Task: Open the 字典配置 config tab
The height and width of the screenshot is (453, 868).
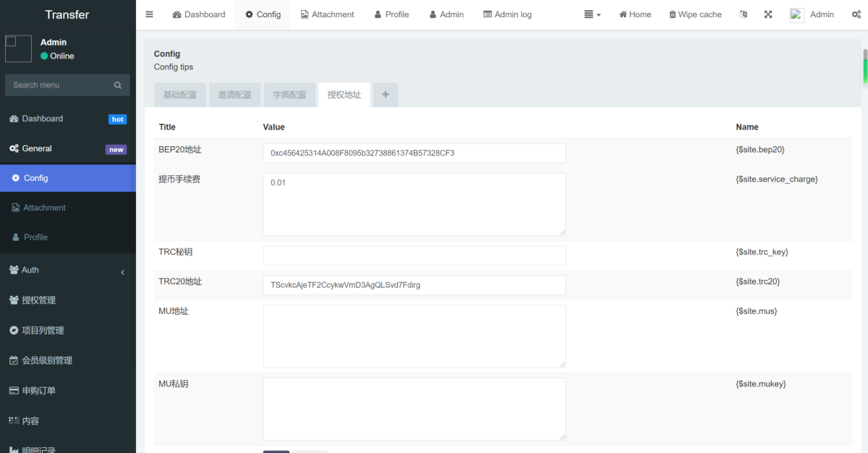Action: 290,95
